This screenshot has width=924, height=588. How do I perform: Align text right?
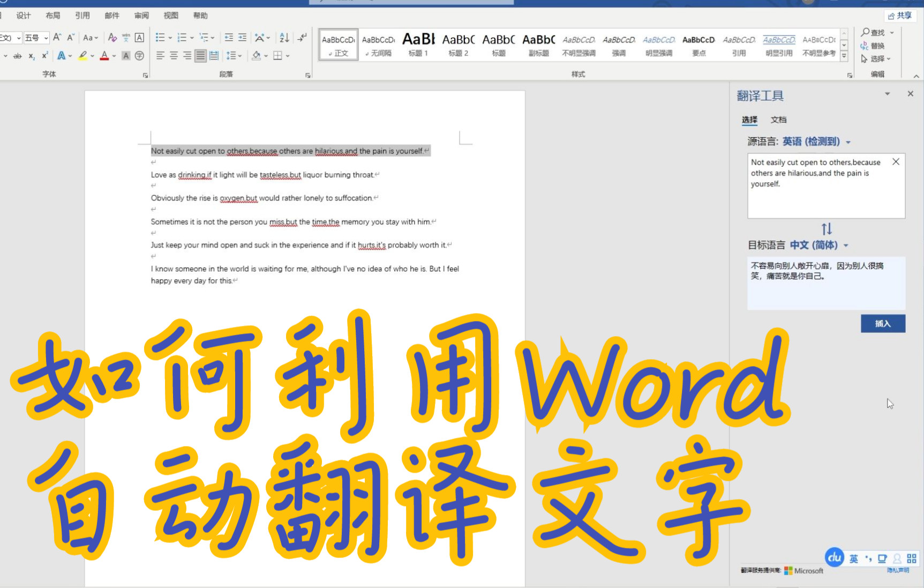[187, 56]
